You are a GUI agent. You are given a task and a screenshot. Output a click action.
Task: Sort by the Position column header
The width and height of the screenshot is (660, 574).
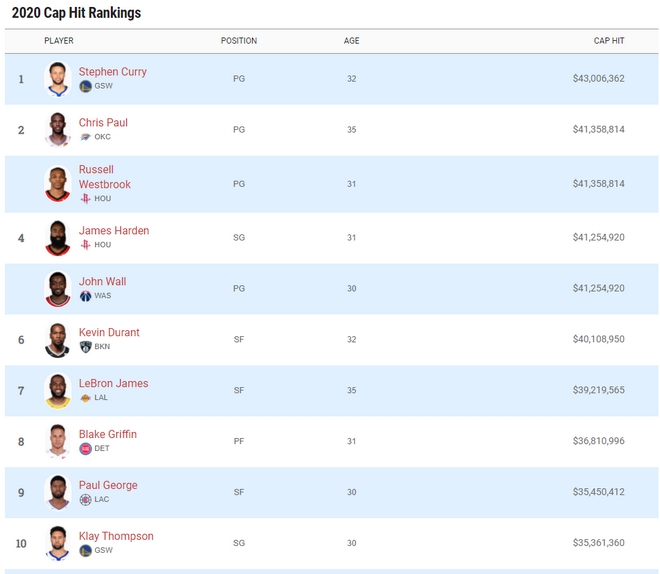coord(238,41)
